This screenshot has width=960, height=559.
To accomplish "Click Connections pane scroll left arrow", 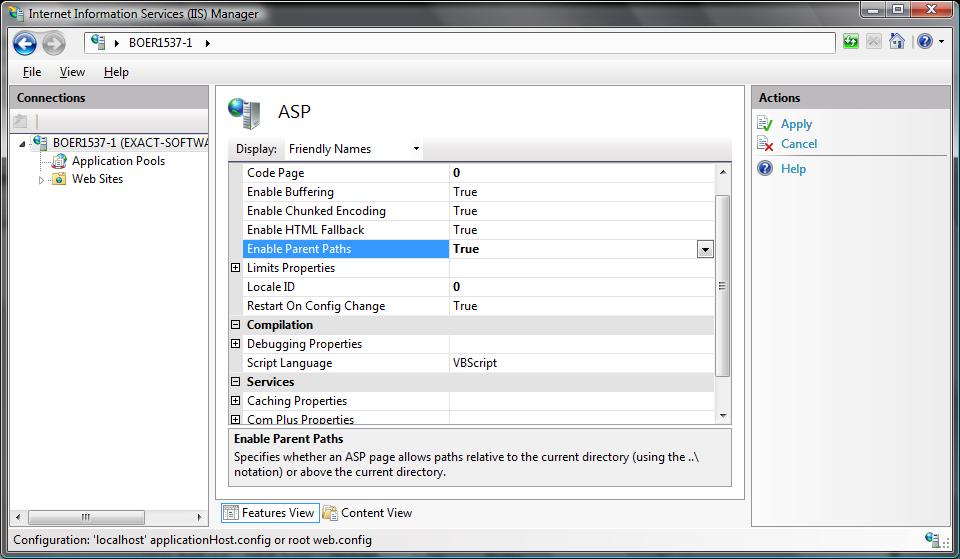I will coord(18,517).
